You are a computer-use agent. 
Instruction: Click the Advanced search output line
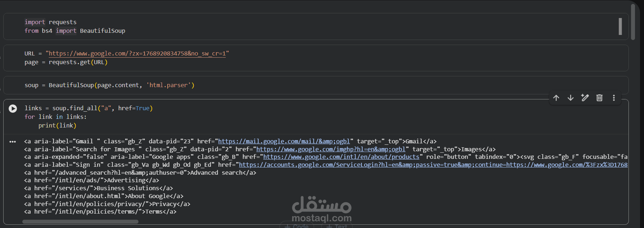pos(140,173)
